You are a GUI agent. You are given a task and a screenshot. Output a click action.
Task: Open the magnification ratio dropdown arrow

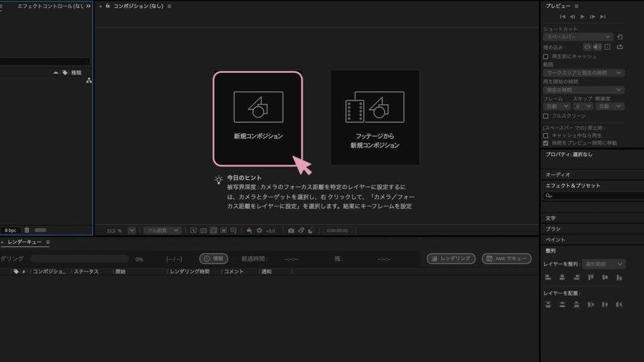pos(131,231)
